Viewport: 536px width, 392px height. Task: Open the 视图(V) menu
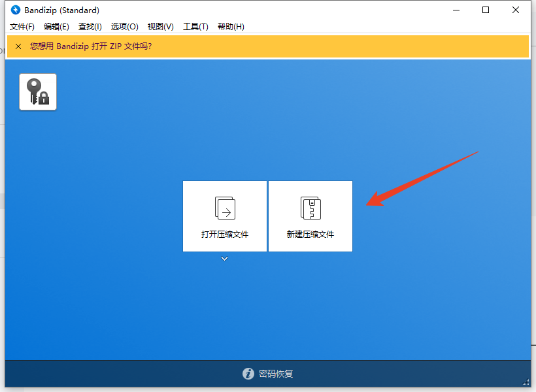(160, 27)
